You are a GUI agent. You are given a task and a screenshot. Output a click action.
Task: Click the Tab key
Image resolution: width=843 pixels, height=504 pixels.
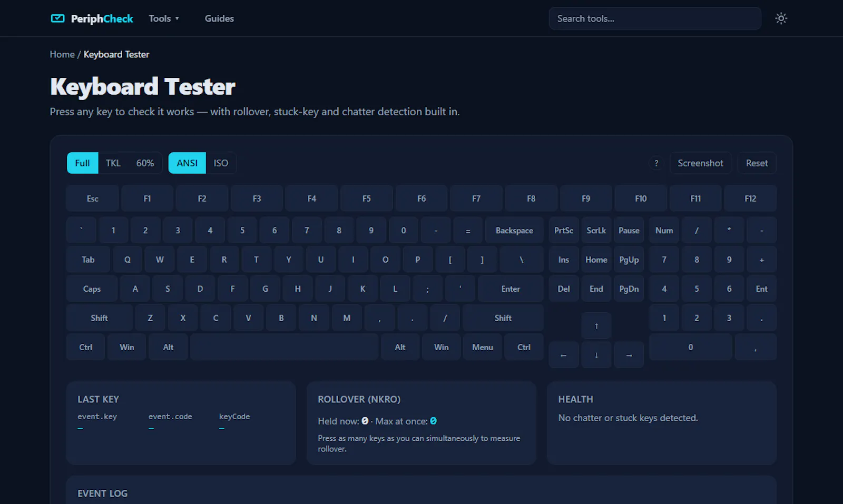[x=89, y=260]
